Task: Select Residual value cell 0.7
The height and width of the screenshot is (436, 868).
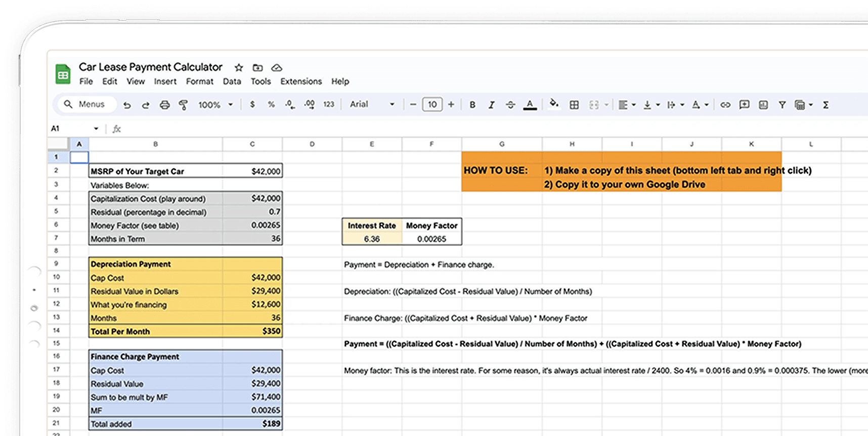Action: 252,211
